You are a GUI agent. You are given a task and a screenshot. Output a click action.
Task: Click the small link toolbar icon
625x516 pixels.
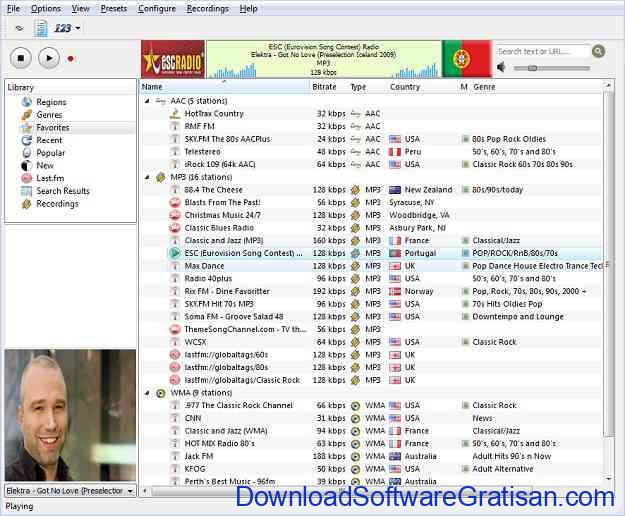point(19,28)
